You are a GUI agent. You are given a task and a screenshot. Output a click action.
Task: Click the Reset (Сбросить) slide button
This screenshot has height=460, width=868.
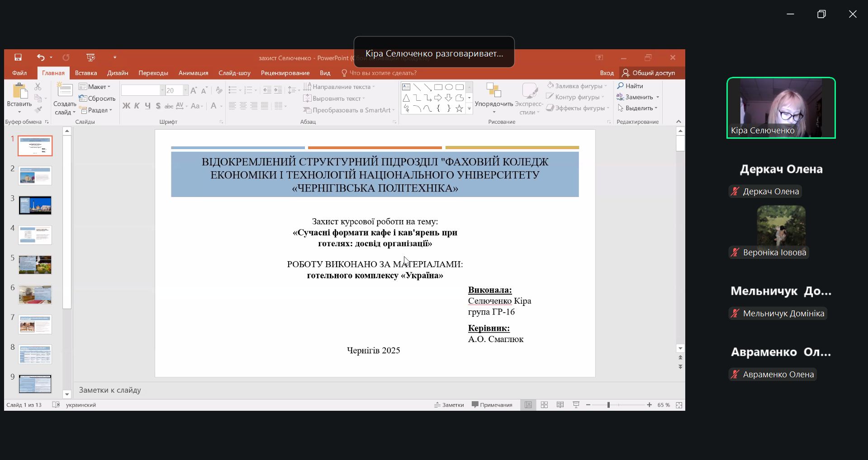[97, 99]
